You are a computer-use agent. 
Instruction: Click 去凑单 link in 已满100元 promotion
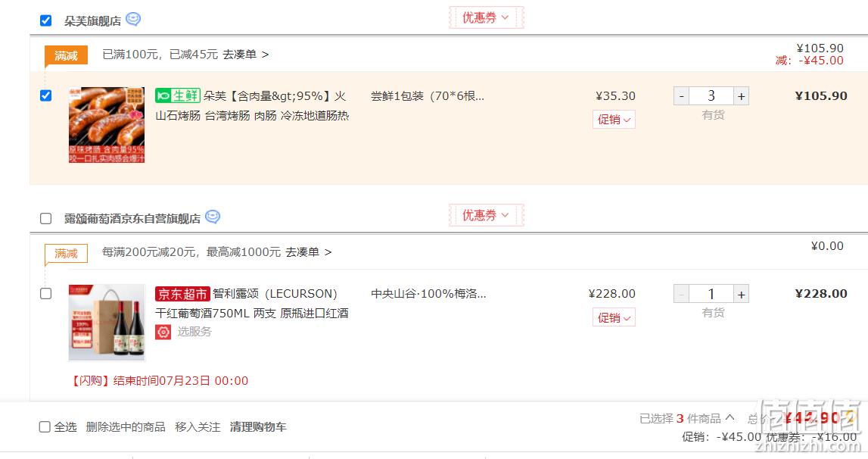click(246, 55)
